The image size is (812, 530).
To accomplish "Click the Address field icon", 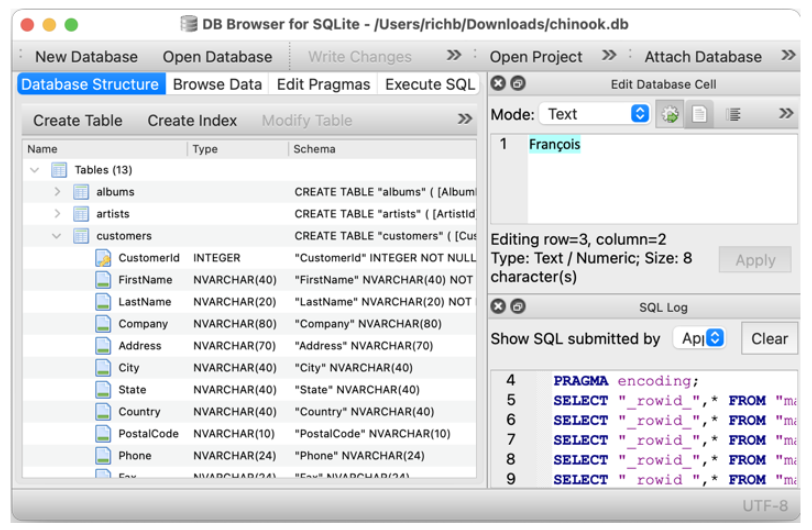I will coord(103,346).
